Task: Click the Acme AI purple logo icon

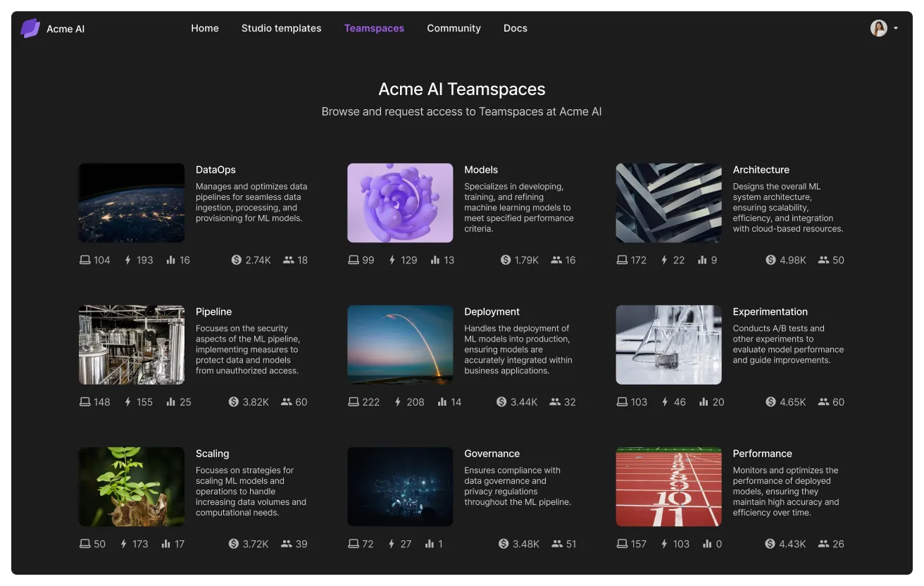Action: pyautogui.click(x=30, y=28)
